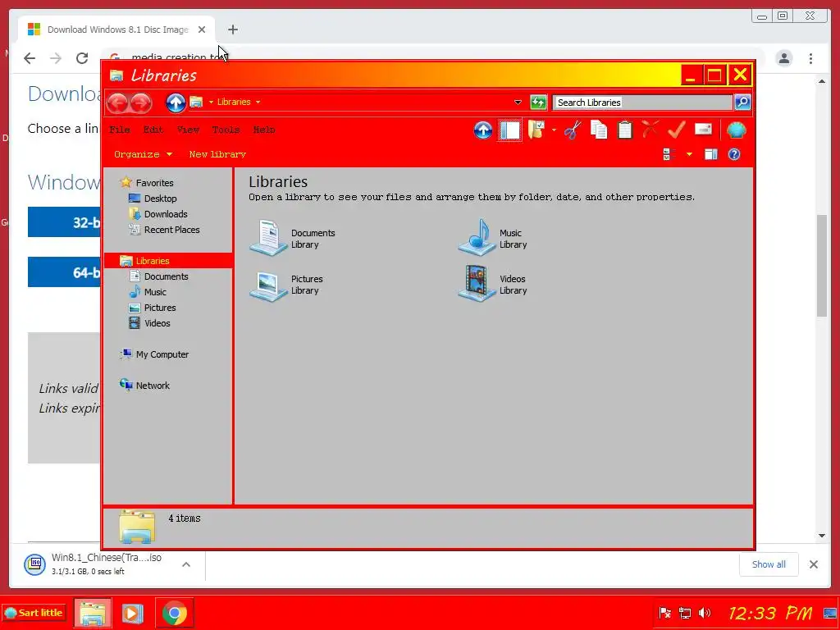Toggle the preview pane button
840x630 pixels.
click(x=711, y=154)
